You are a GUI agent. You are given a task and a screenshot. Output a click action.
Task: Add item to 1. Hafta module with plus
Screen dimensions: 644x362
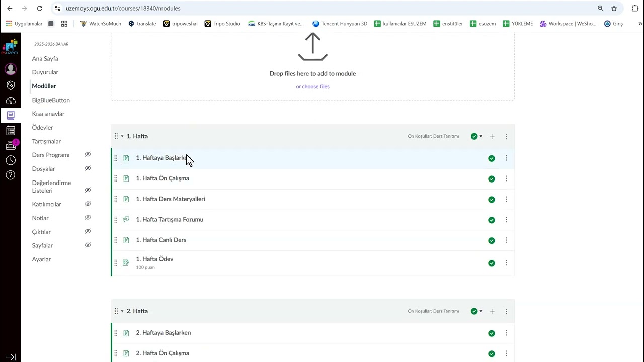492,136
